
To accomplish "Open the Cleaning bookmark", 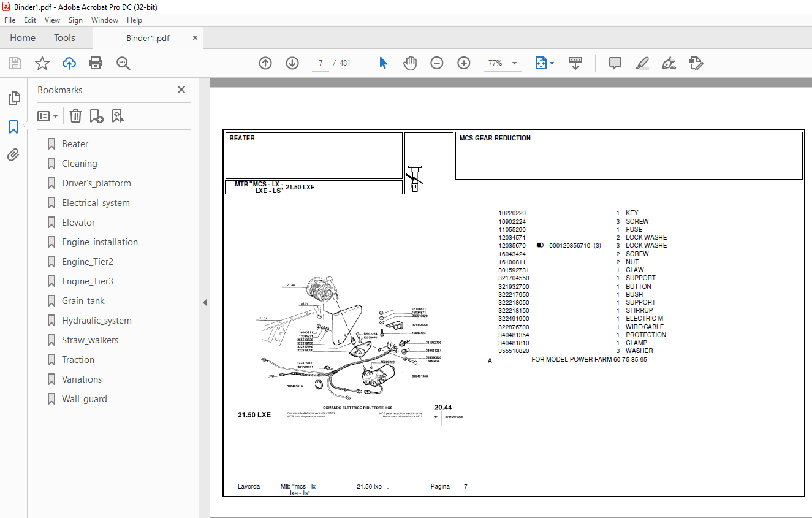I will pyautogui.click(x=79, y=164).
